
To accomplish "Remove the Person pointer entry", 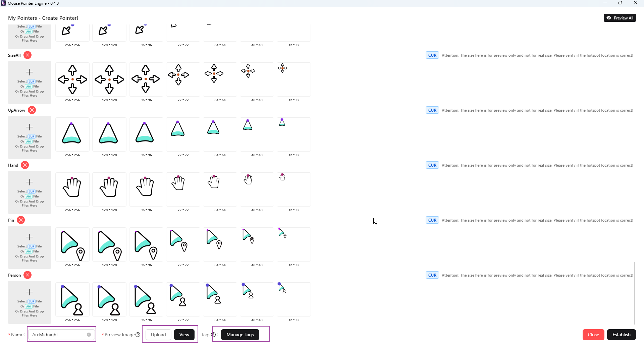I will coord(28,275).
